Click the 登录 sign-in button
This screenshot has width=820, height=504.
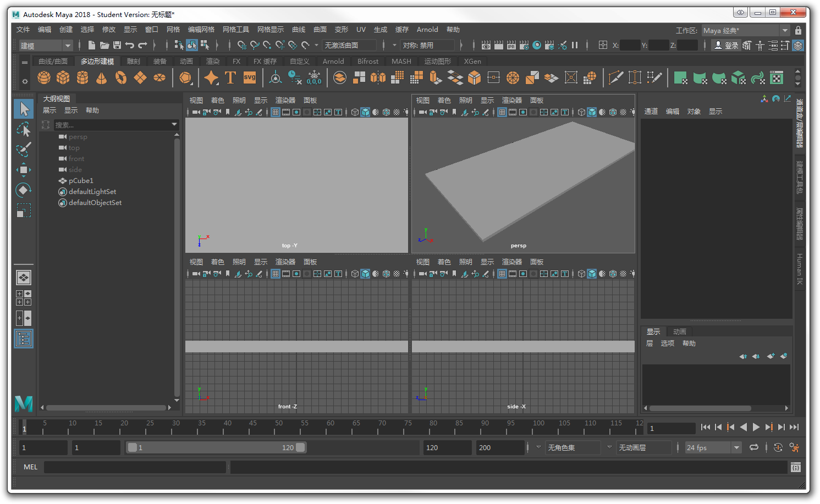coord(726,45)
